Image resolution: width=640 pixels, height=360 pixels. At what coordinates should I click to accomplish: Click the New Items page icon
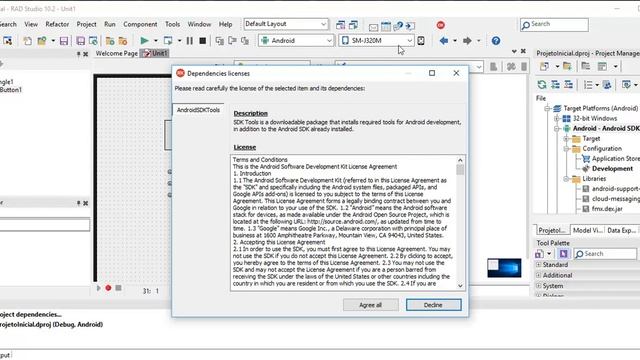pos(27,40)
